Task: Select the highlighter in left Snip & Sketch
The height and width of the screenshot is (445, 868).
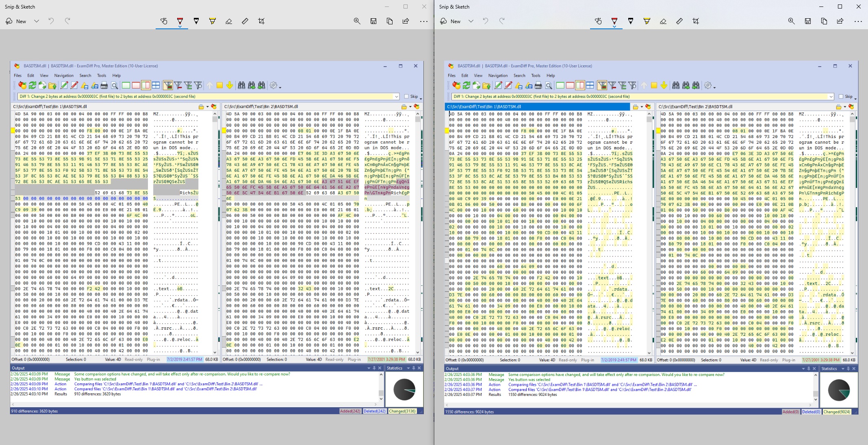Action: click(x=213, y=21)
